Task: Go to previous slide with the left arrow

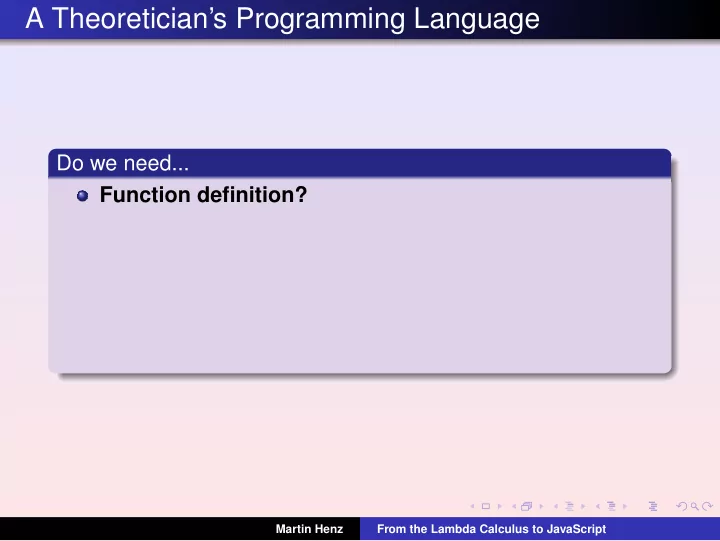Action: coord(472,506)
